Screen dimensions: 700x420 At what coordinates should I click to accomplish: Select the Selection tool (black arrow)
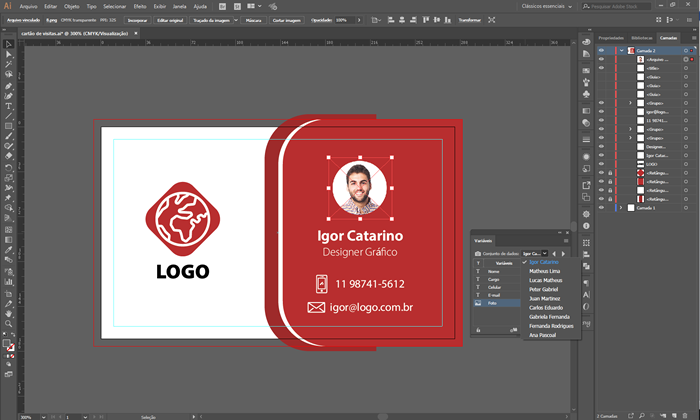pos(8,45)
